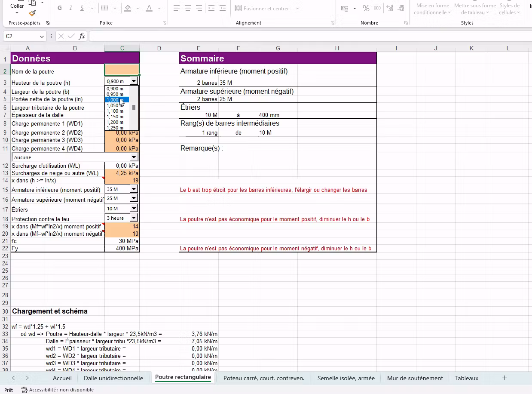Select 1,100 m in height list
The height and width of the screenshot is (394, 532).
(x=117, y=111)
